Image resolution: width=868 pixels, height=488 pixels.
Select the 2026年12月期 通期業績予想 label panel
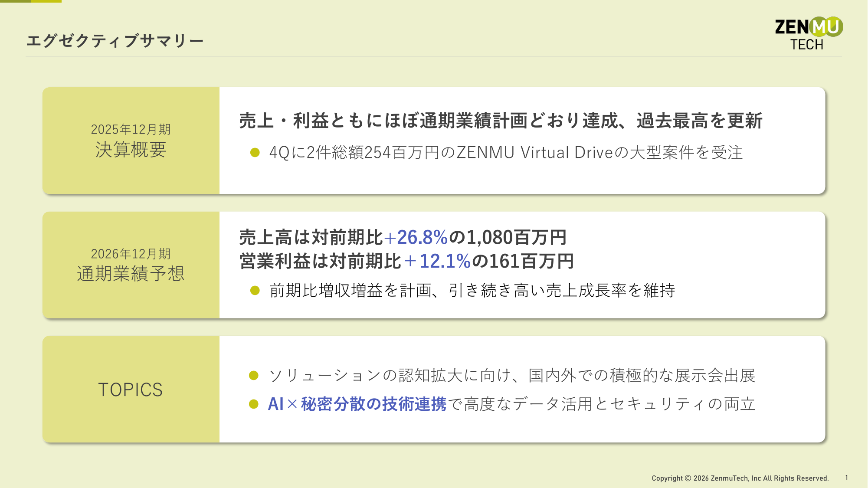131,265
